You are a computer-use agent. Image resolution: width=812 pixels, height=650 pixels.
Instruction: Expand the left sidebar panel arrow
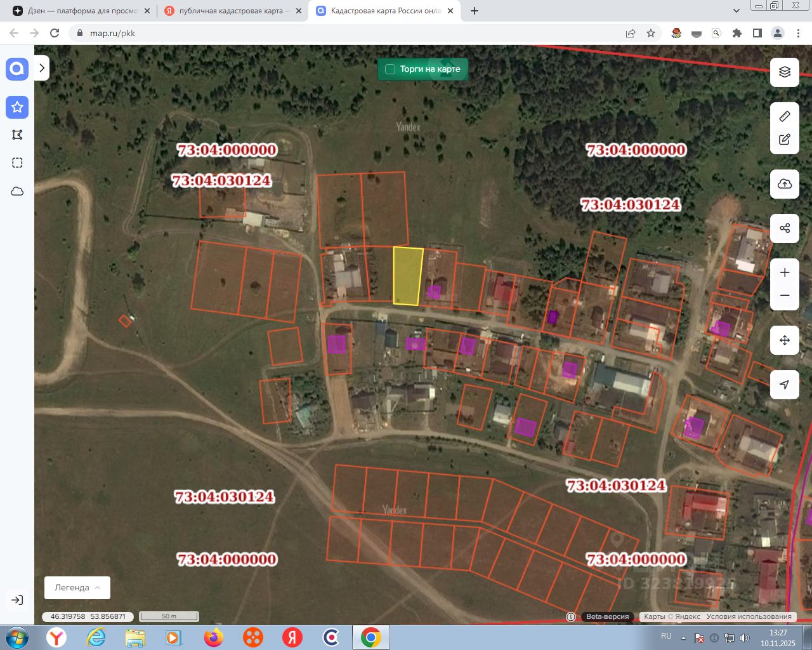(x=42, y=68)
